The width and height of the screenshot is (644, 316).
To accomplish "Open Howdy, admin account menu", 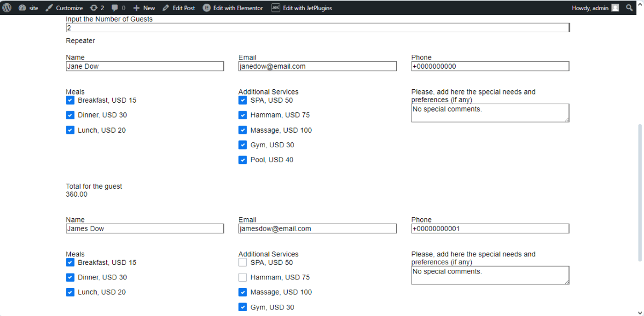I will [590, 8].
